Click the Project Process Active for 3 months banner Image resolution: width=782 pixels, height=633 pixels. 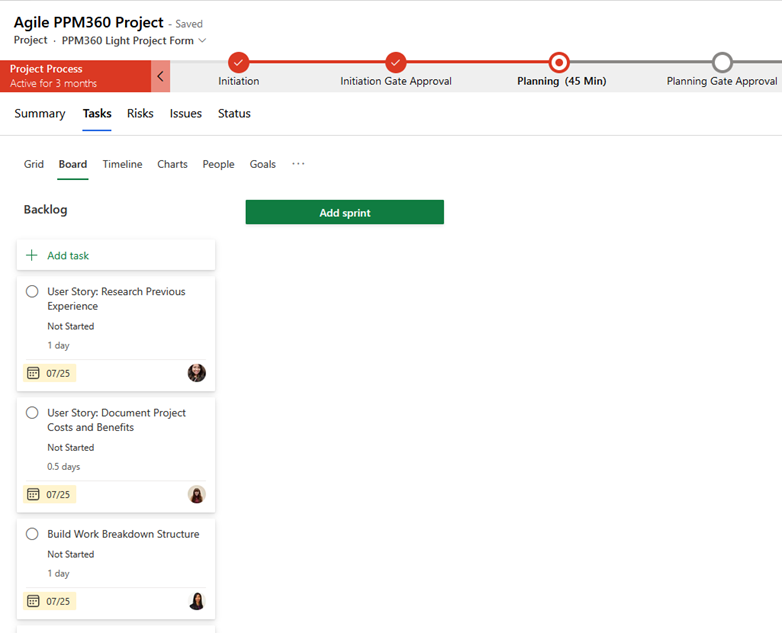click(x=75, y=76)
